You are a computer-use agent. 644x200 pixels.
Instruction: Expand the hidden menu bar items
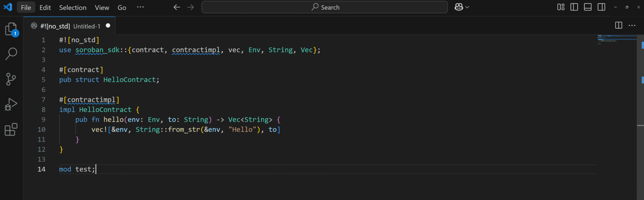140,7
